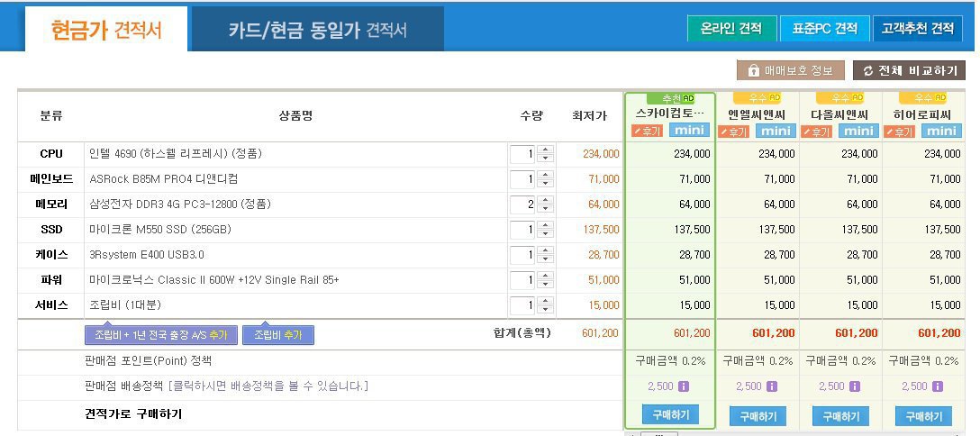Open shipping info icon in 히어로피씨 column

pyautogui.click(x=938, y=386)
